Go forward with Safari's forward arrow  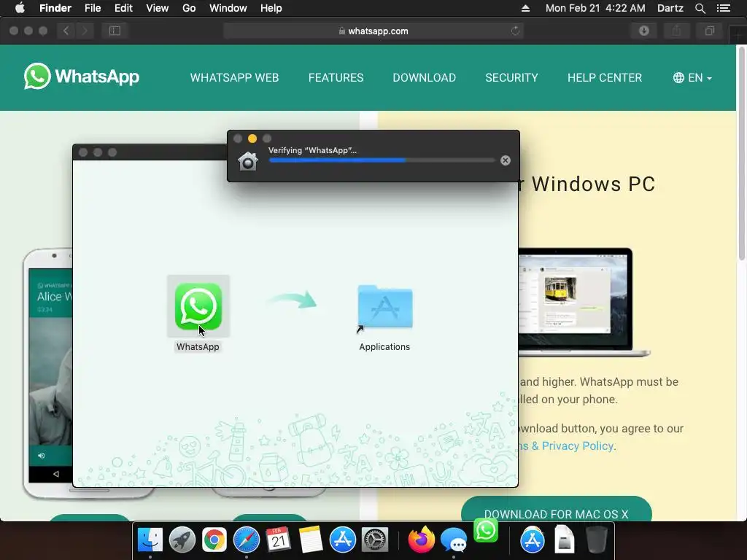pyautogui.click(x=85, y=31)
